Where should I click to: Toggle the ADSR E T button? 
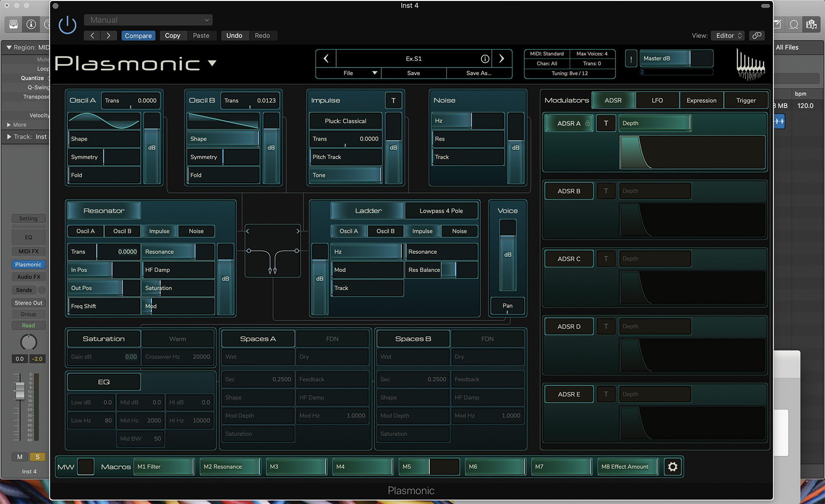pyautogui.click(x=606, y=394)
